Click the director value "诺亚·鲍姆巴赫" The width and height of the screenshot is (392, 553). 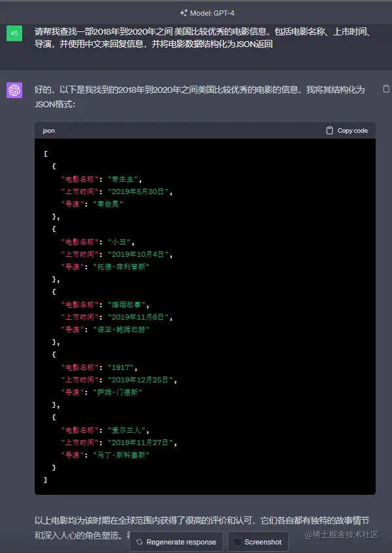click(x=122, y=329)
